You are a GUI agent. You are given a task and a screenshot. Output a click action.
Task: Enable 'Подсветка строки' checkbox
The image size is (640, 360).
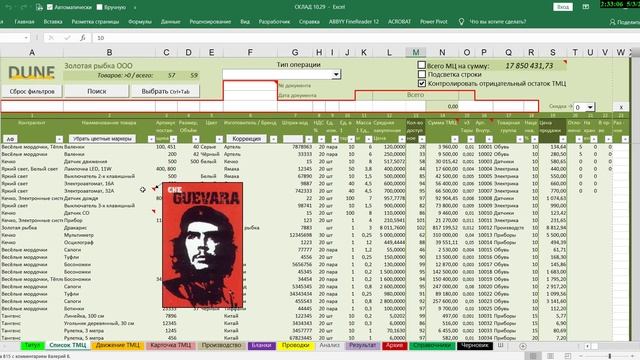(x=422, y=74)
